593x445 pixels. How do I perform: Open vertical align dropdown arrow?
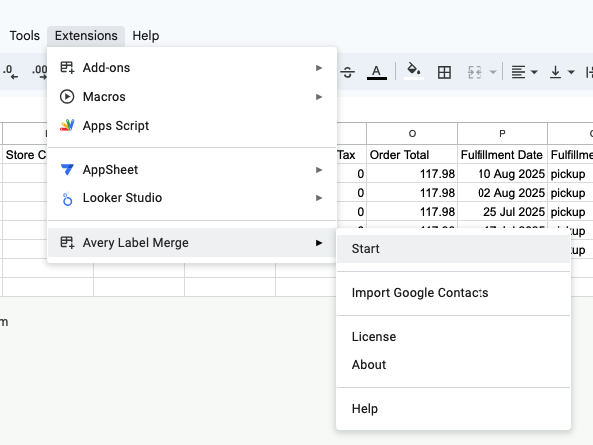coord(571,72)
